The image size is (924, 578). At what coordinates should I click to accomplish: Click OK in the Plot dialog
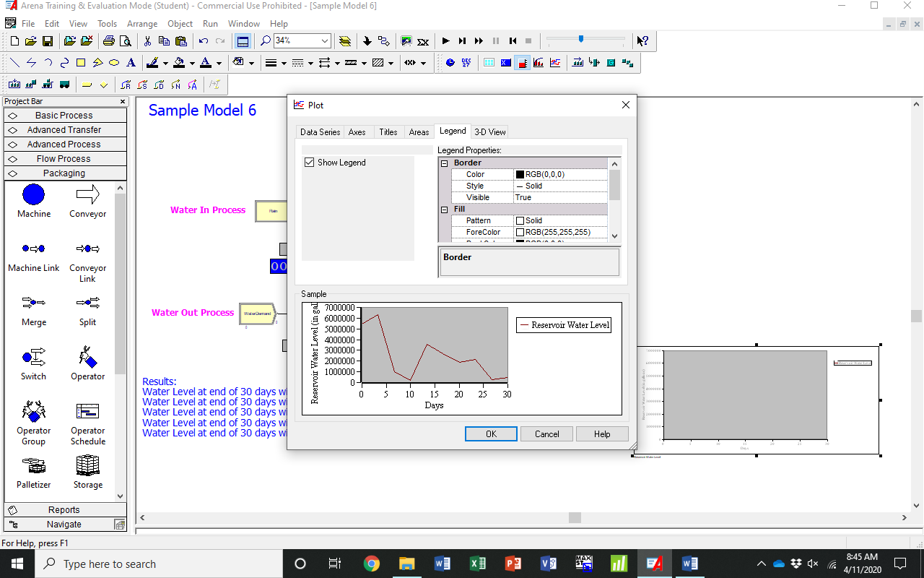point(491,434)
